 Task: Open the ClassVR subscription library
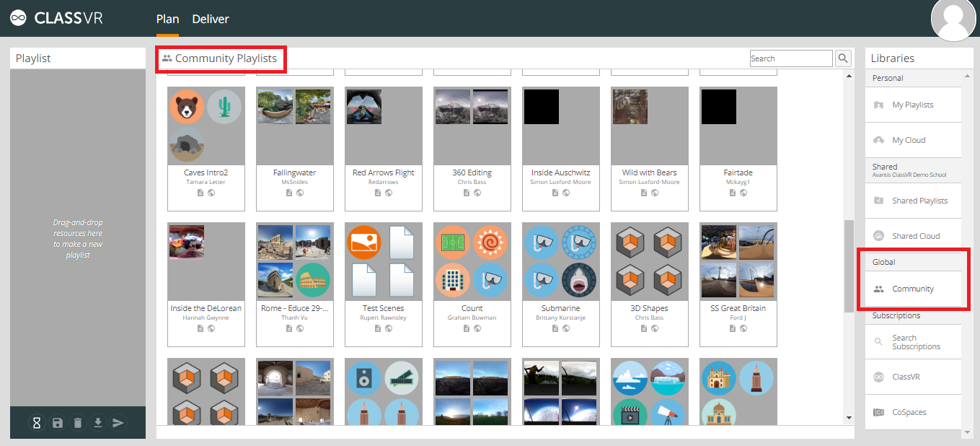(914, 377)
